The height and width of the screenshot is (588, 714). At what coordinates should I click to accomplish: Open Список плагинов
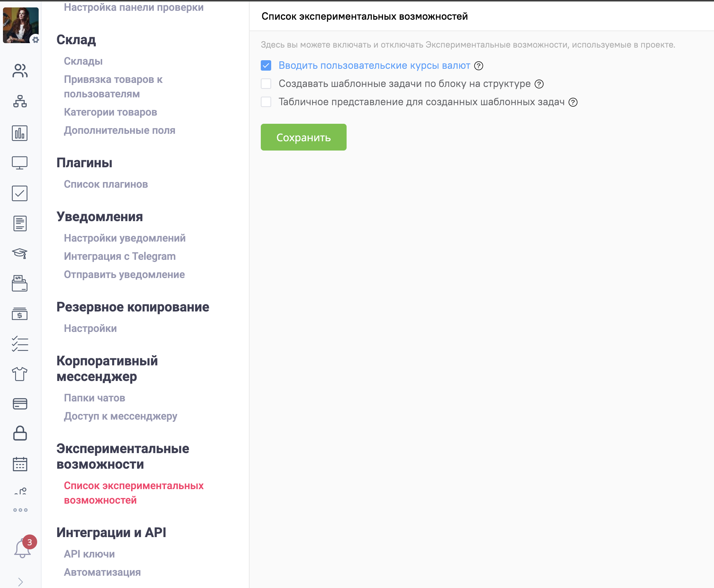pyautogui.click(x=106, y=184)
